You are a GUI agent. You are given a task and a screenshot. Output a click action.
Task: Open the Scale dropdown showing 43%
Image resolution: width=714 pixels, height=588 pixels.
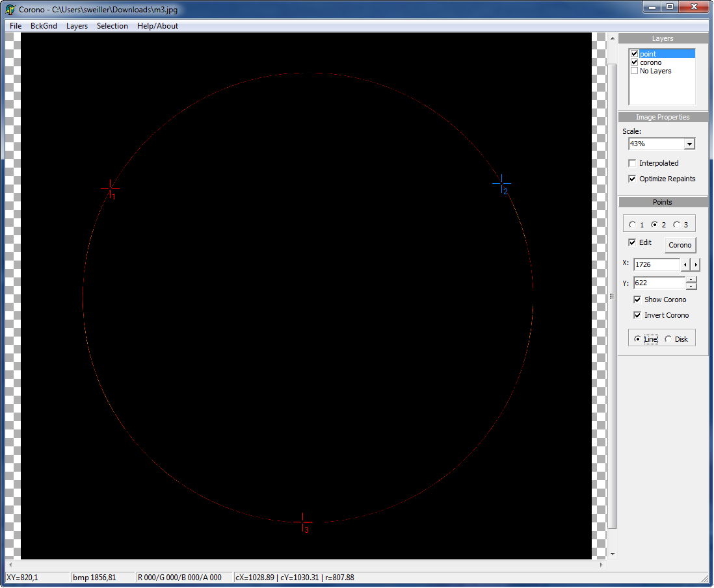(689, 144)
